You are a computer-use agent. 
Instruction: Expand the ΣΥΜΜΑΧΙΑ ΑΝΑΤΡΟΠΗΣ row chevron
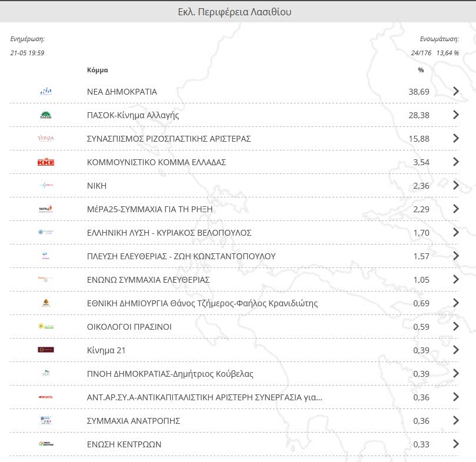(x=455, y=420)
